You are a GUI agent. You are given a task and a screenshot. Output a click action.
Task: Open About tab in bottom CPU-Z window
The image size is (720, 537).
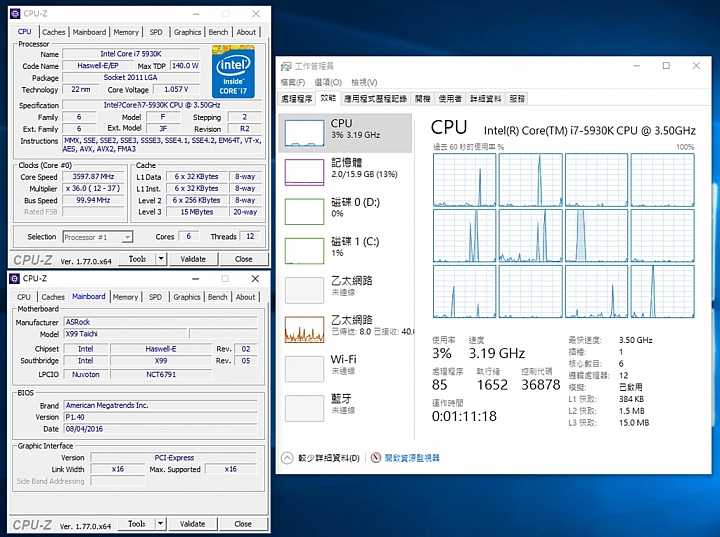pyautogui.click(x=246, y=297)
